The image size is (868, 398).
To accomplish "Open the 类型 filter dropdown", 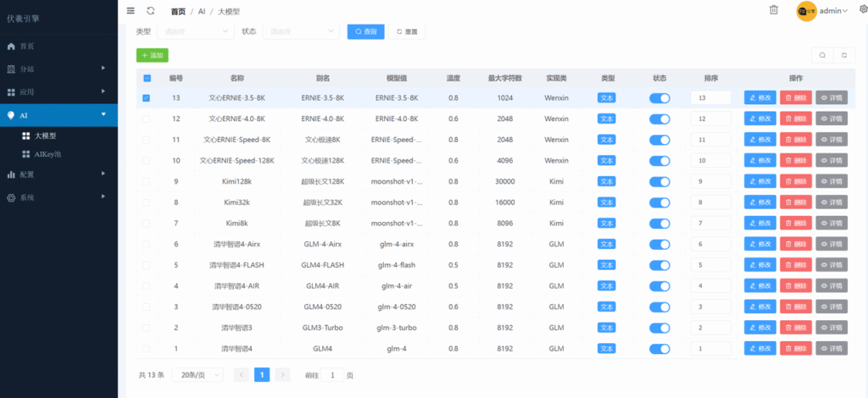I will (x=195, y=31).
